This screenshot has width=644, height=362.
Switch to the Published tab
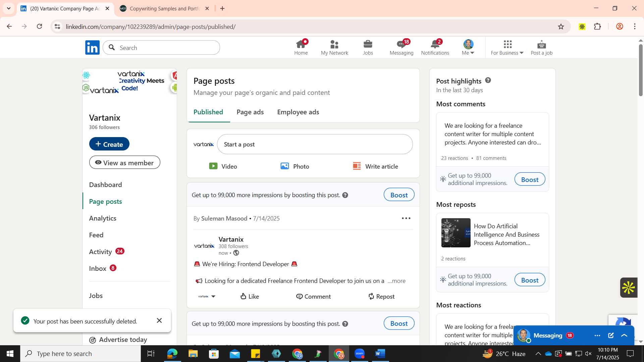point(208,112)
